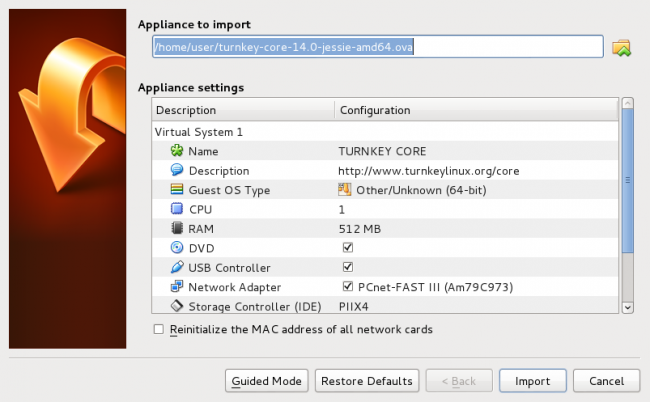This screenshot has width=650, height=402.
Task: Click the browse appliance folder icon
Action: tap(622, 47)
